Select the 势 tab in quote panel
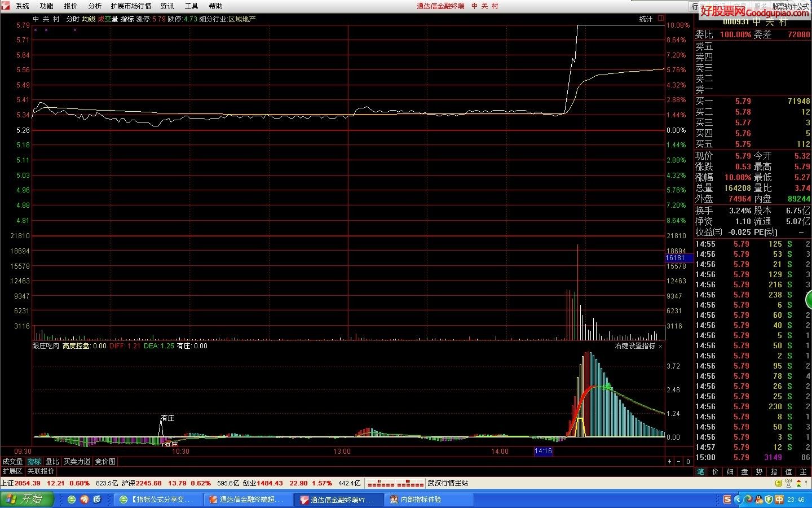The width and height of the screenshot is (812, 508). point(760,472)
